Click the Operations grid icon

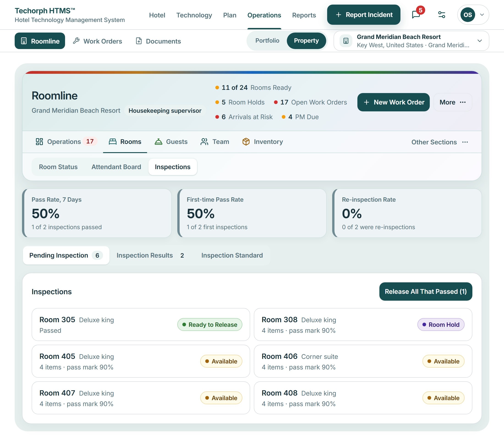[39, 142]
